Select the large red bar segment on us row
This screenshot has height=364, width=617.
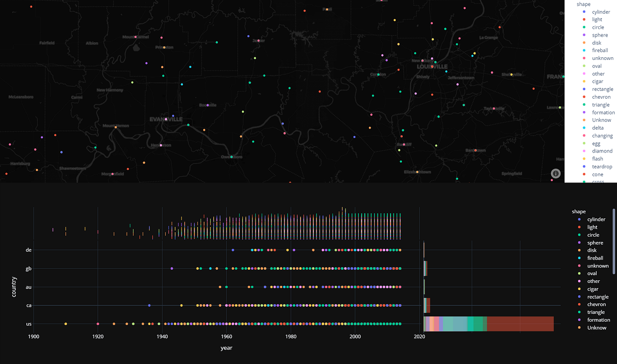tap(520, 323)
